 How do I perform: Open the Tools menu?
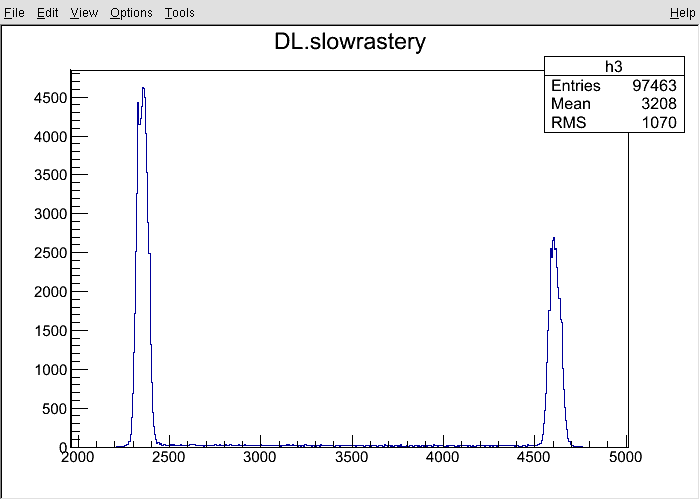(179, 13)
